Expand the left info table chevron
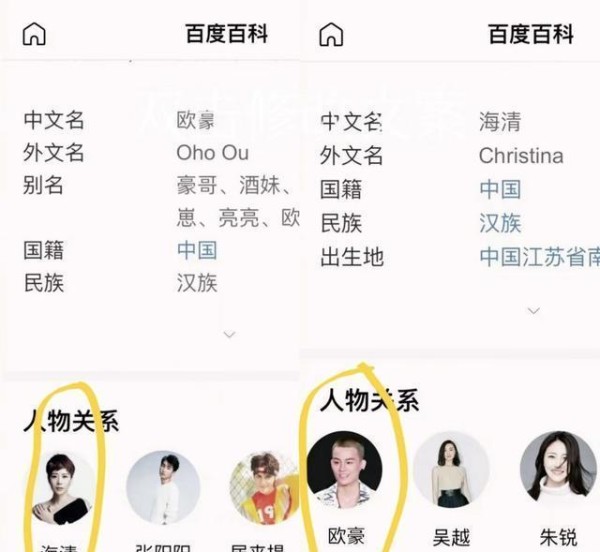Screen dimensions: 600x552 point(229,335)
